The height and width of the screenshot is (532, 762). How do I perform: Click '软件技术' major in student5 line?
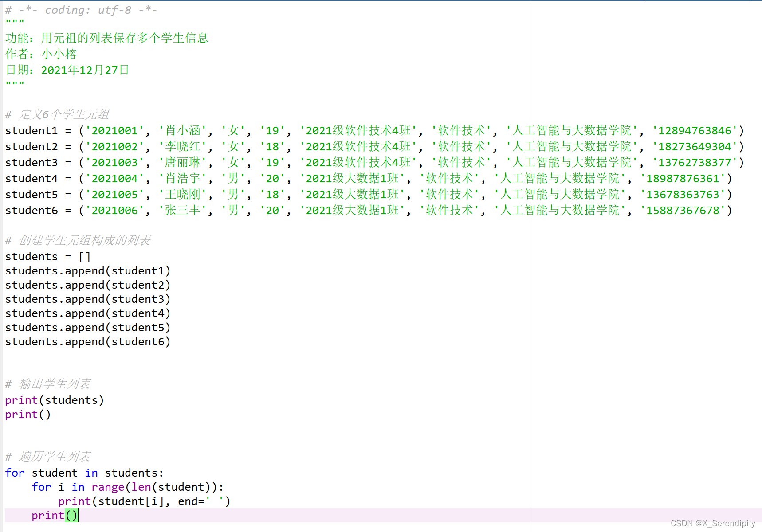click(x=450, y=194)
